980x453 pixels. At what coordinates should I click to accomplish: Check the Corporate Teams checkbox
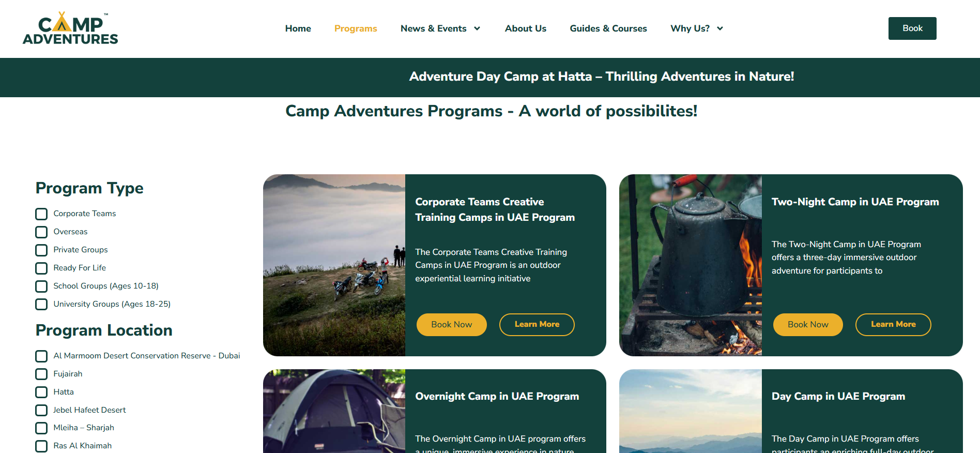(41, 214)
